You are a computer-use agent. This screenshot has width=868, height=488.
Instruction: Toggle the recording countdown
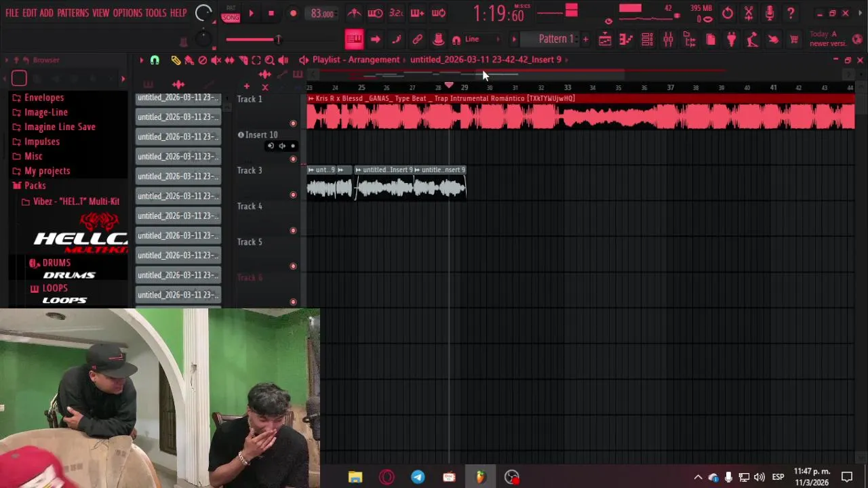(x=396, y=13)
